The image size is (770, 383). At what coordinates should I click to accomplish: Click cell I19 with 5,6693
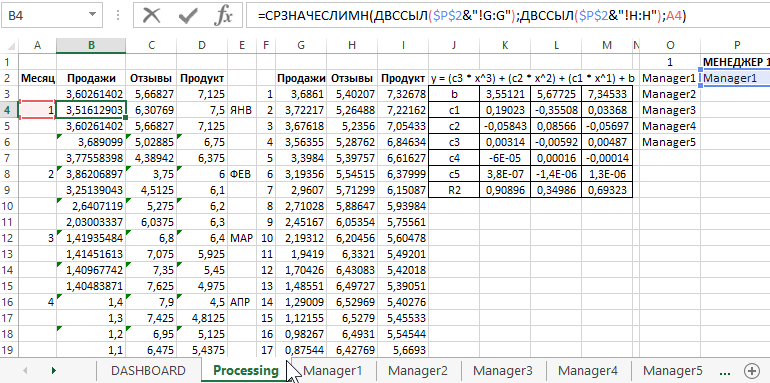click(403, 350)
